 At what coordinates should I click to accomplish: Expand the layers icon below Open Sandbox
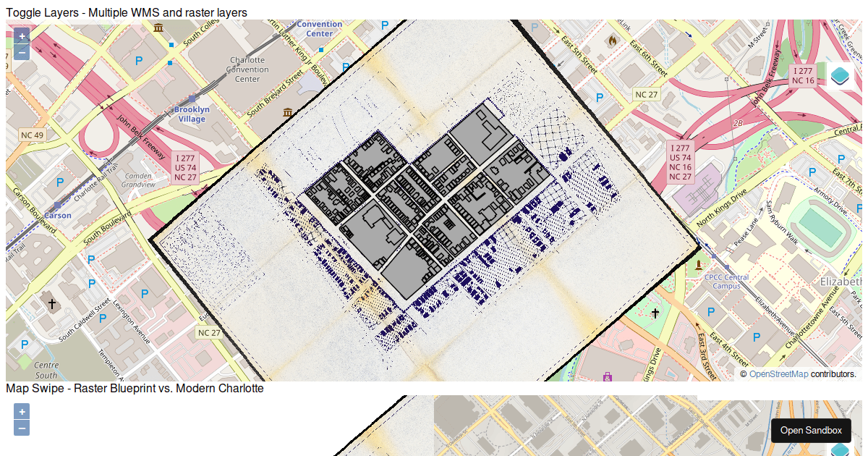[840, 449]
